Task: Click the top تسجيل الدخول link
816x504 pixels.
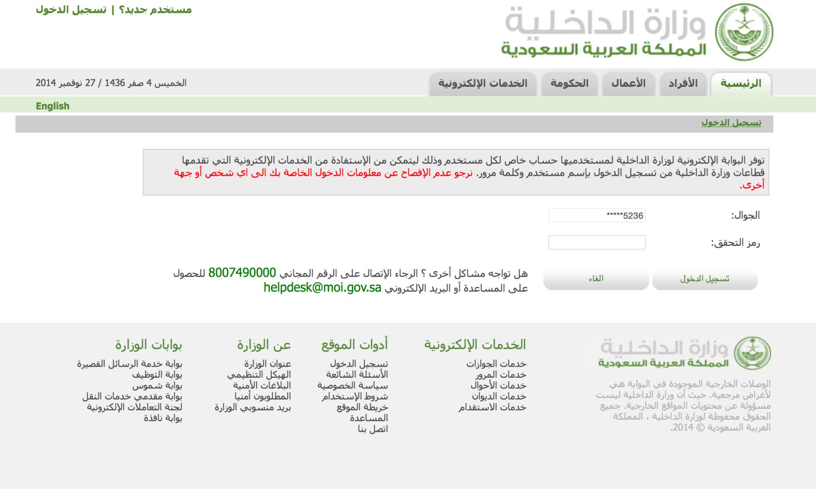Action: click(71, 10)
